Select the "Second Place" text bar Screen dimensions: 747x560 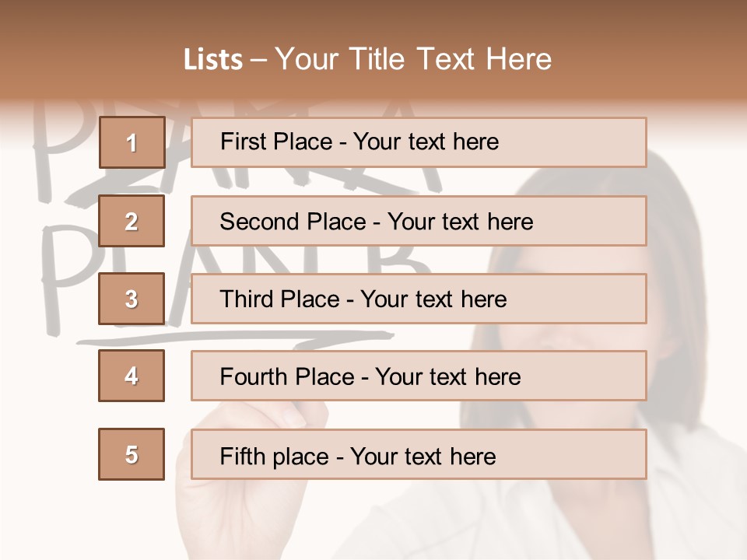419,221
